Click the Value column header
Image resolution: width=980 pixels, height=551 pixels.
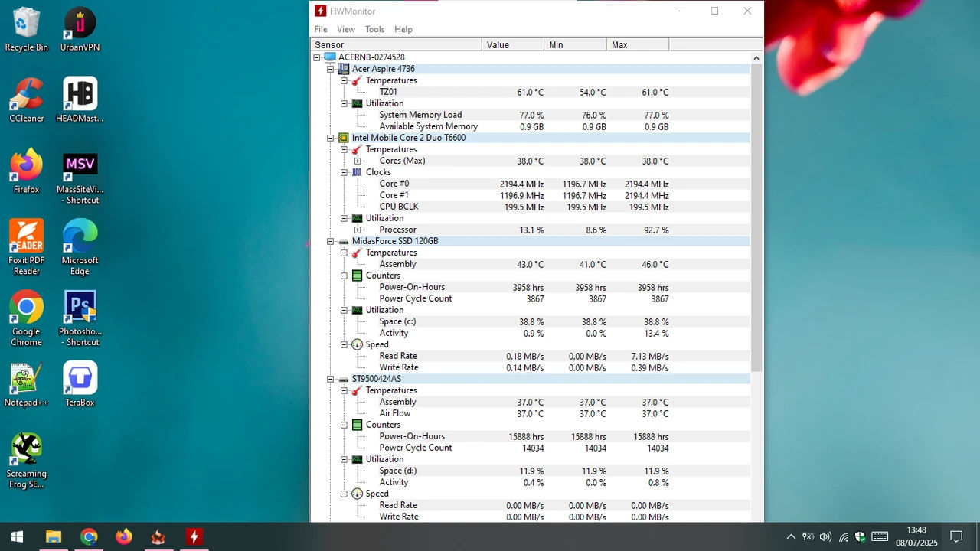pos(513,45)
